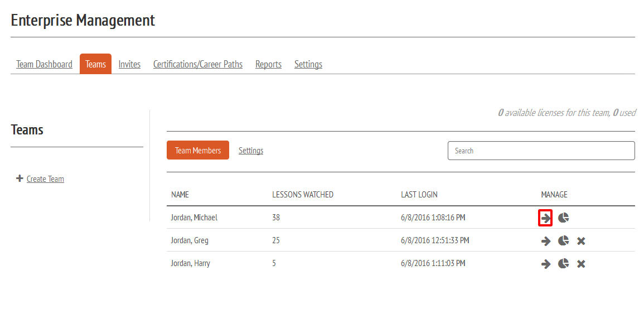Open Settings tab in the top navigation
644x309 pixels.
[x=308, y=64]
